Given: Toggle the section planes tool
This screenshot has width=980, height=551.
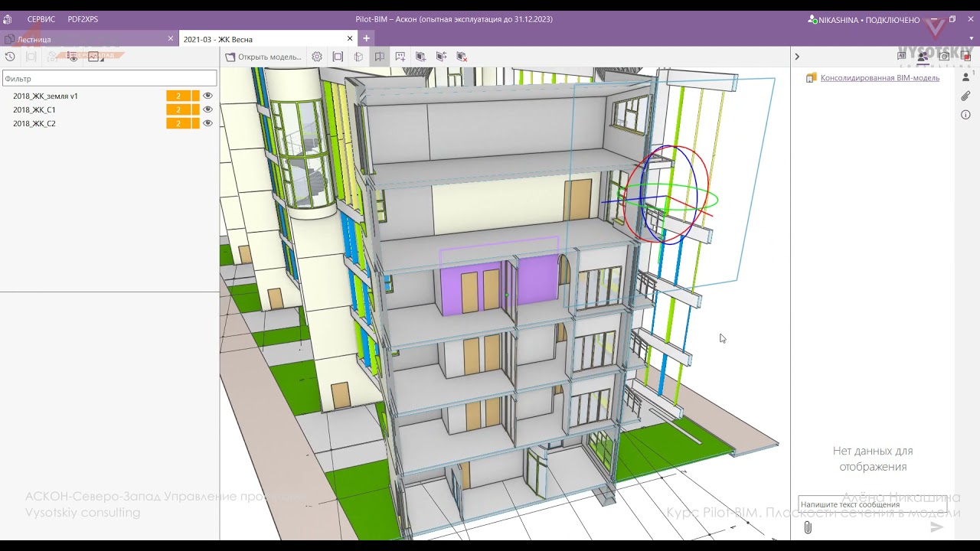Looking at the screenshot, I should tap(379, 57).
